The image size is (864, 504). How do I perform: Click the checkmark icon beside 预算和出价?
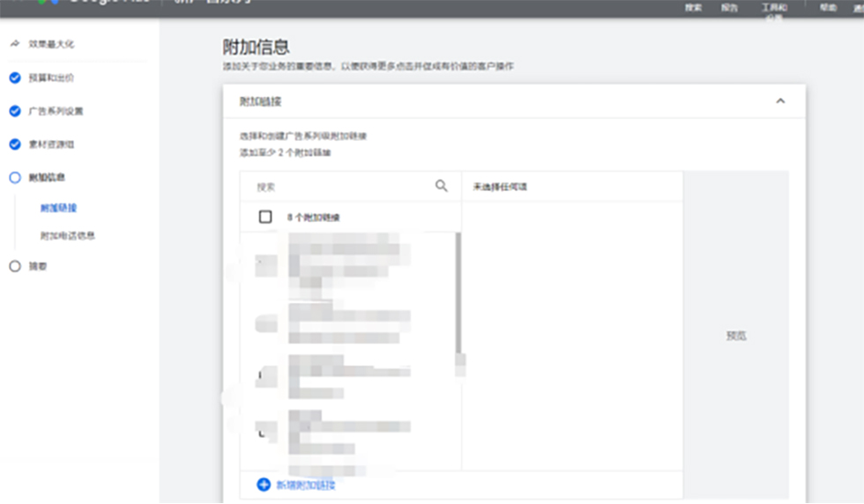pyautogui.click(x=14, y=78)
